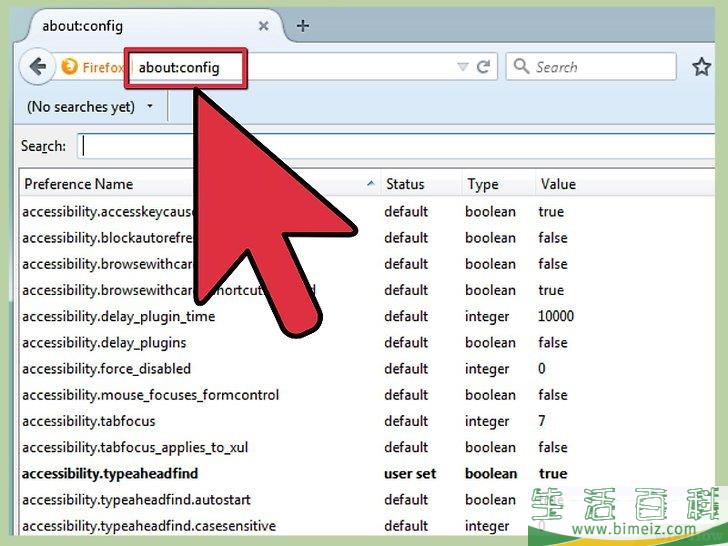Viewport: 728px width, 546px height.
Task: Focus the browser Search field
Action: tap(591, 66)
